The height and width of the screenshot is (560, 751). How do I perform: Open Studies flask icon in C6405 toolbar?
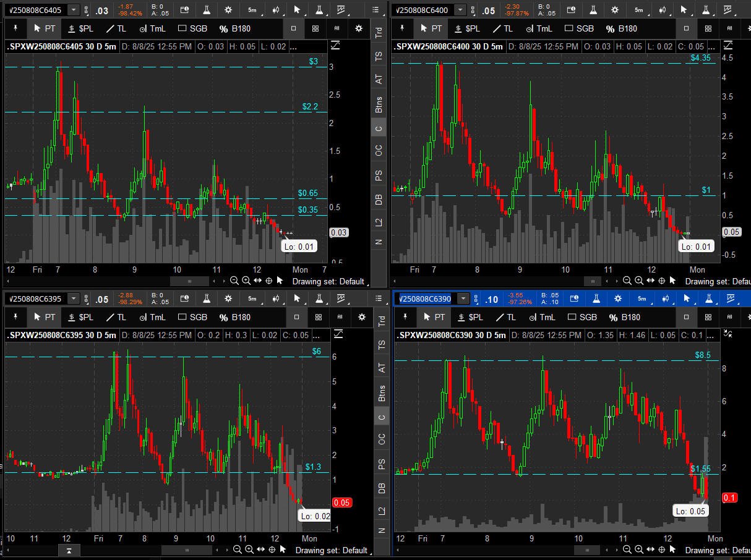point(207,10)
